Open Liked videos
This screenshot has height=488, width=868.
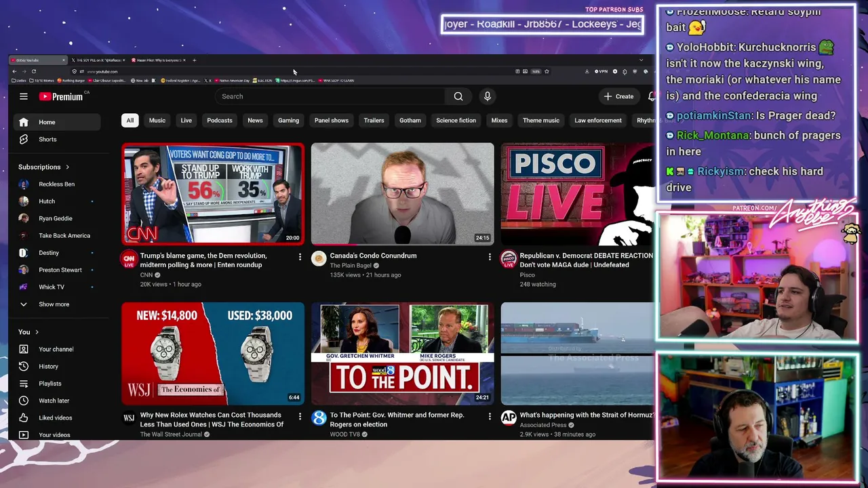click(57, 418)
